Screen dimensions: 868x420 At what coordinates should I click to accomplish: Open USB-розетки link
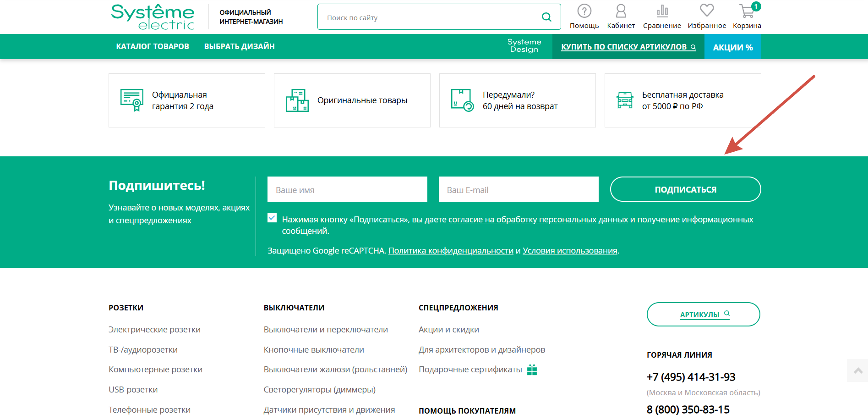133,390
